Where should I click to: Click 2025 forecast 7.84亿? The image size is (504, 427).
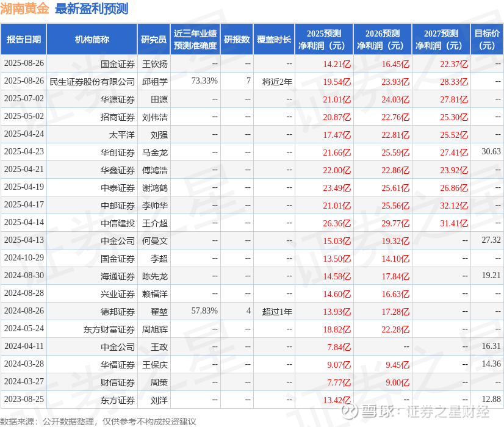click(x=339, y=347)
